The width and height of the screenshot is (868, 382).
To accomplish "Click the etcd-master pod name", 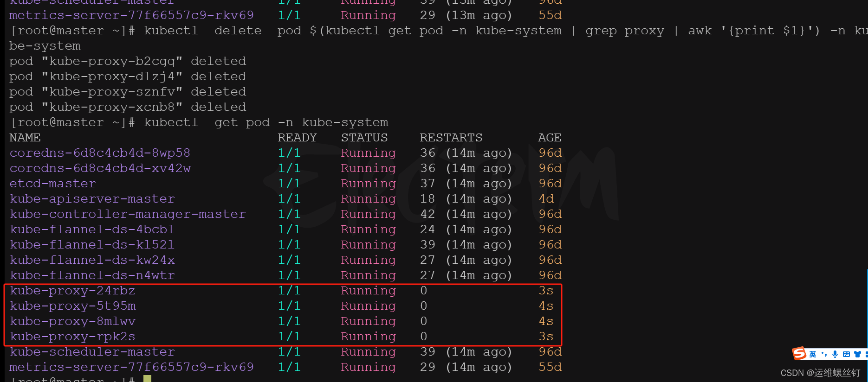I will [52, 184].
